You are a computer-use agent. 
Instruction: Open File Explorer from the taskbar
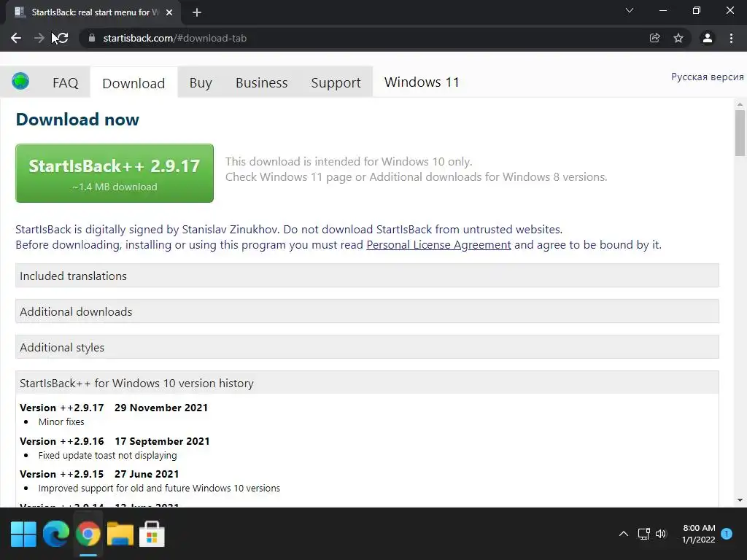(120, 534)
